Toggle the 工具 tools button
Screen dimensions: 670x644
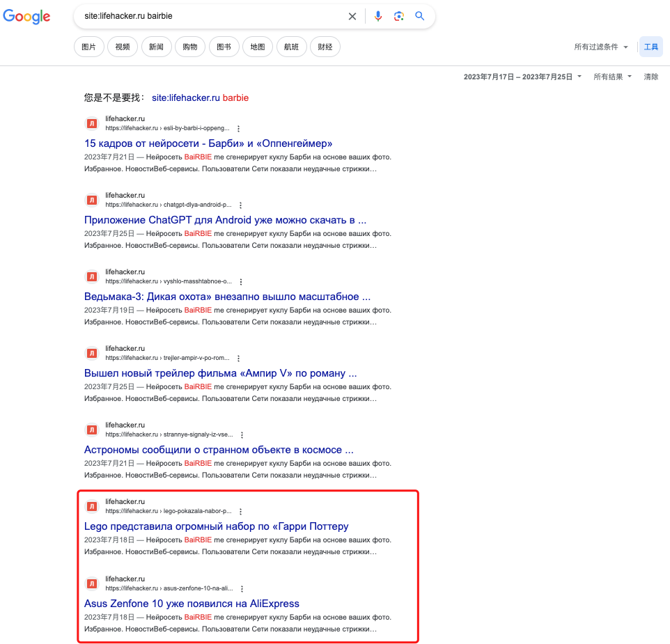click(x=650, y=47)
